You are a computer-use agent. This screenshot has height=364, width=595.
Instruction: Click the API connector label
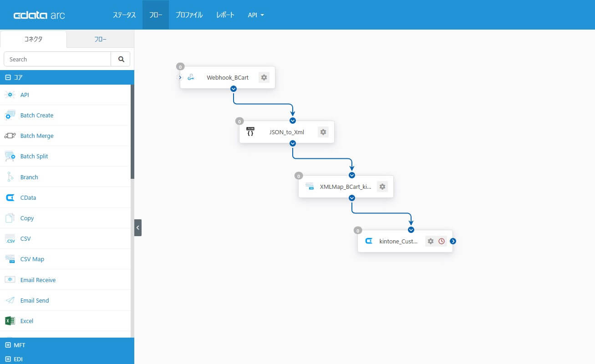25,95
